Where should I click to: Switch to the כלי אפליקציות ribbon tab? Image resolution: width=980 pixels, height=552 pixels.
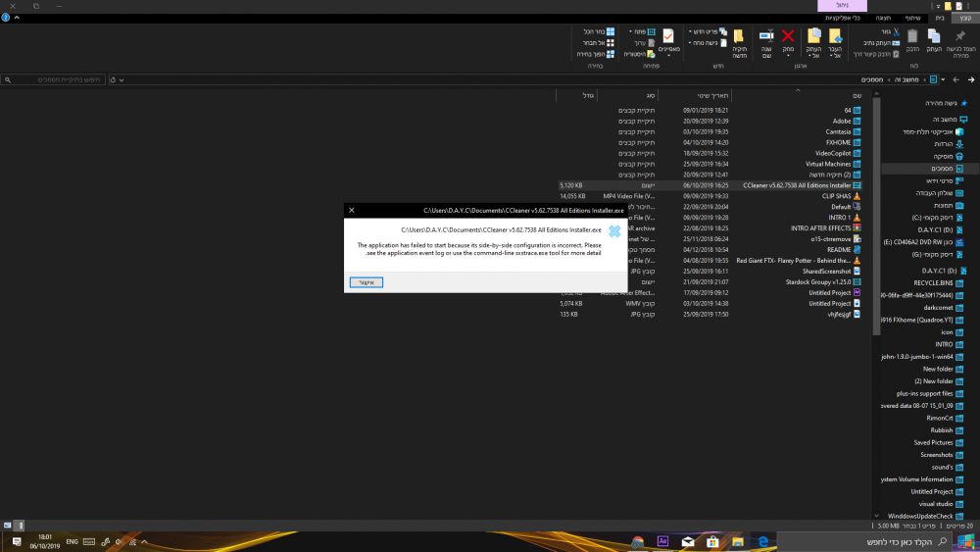(x=842, y=18)
